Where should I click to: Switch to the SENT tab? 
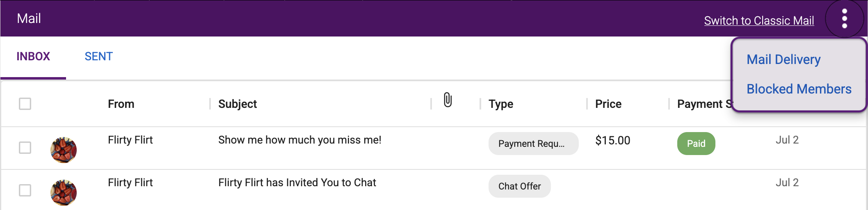coord(98,57)
